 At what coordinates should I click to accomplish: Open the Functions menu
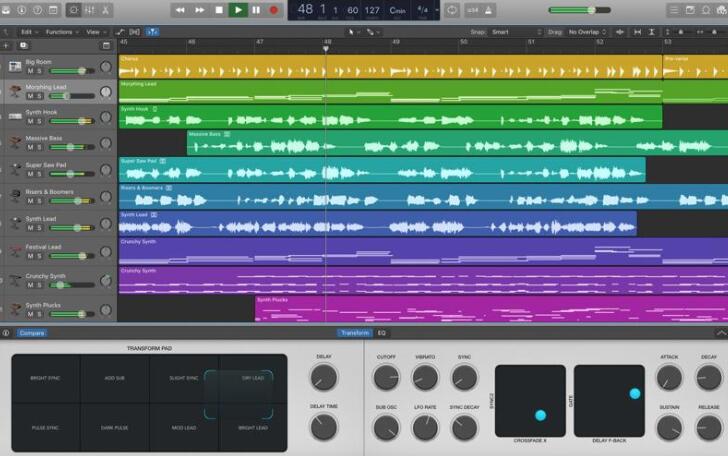tap(62, 32)
